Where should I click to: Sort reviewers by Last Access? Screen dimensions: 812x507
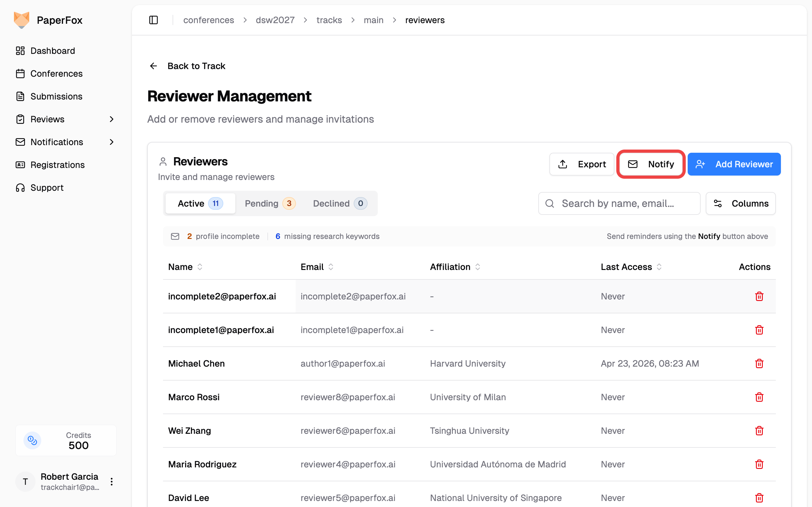[631, 267]
